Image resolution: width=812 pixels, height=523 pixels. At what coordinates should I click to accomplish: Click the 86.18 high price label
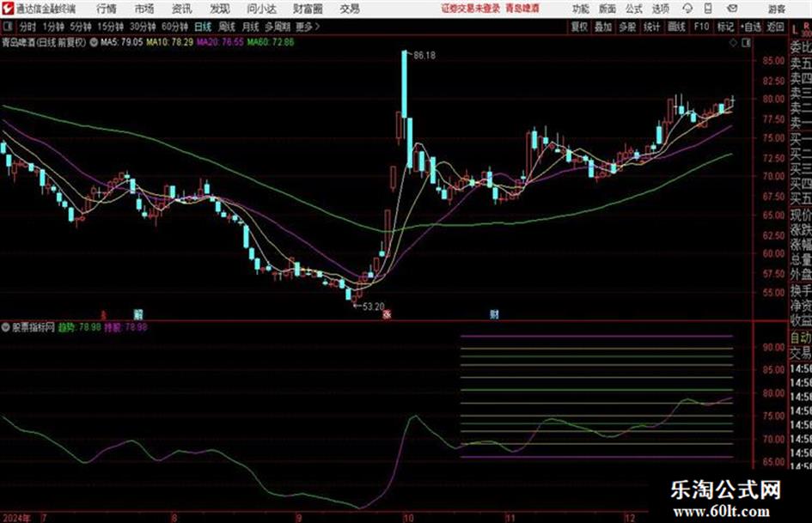(x=424, y=56)
